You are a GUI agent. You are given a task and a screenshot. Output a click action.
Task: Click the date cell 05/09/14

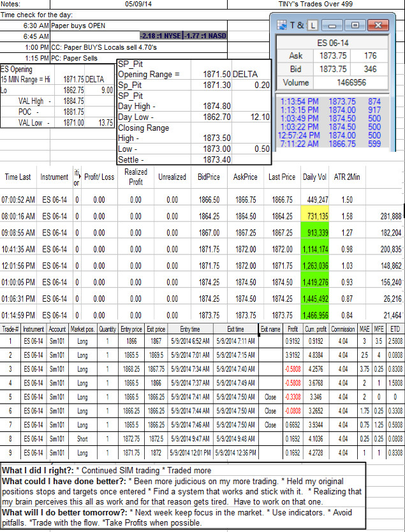(138, 4)
